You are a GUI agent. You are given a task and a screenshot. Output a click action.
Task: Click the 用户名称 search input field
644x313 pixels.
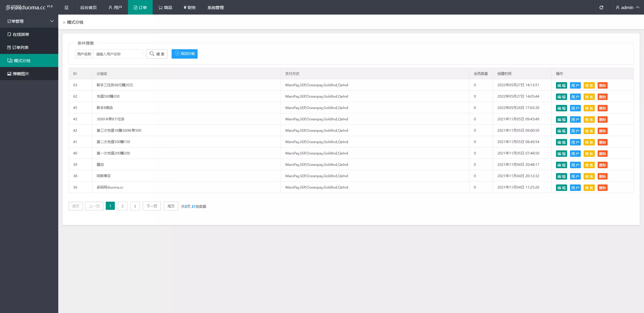[118, 54]
